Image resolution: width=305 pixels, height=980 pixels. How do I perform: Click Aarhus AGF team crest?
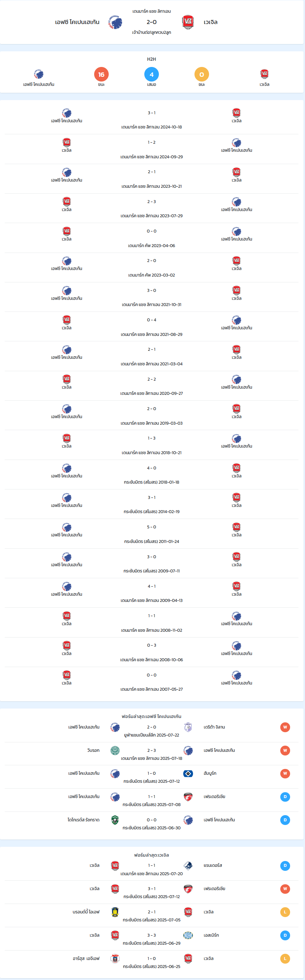[115, 959]
